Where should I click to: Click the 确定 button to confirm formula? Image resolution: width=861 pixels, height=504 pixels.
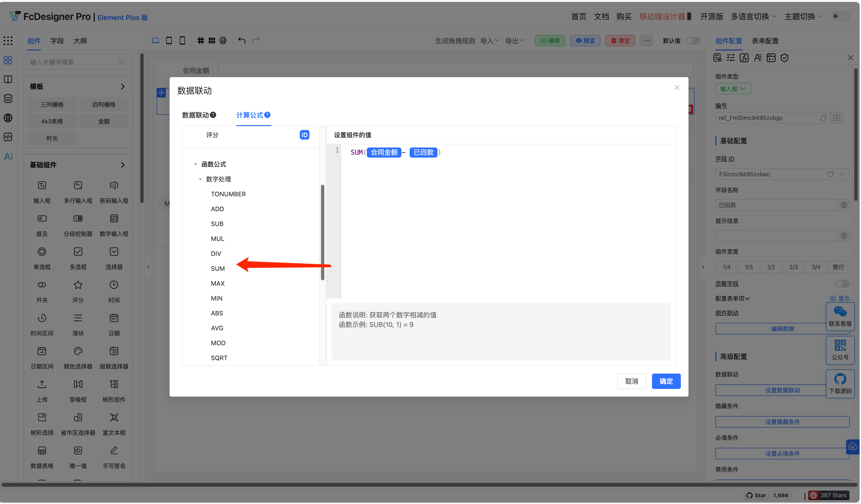(665, 381)
